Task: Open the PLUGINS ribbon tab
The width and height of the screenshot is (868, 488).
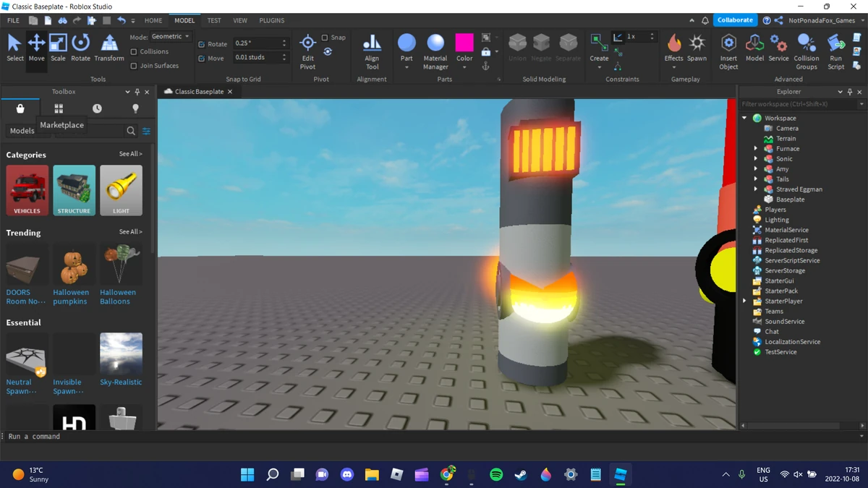Action: (x=271, y=20)
